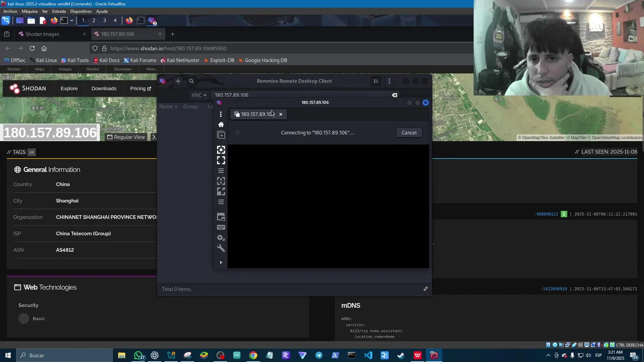Close the 180.157.89.106 connection tab
This screenshot has width=644, height=362.
(x=281, y=114)
